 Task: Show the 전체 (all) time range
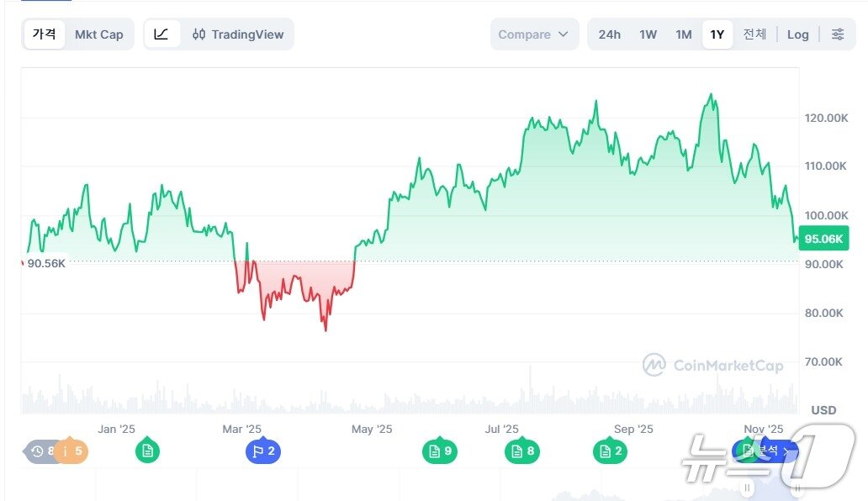click(x=754, y=34)
